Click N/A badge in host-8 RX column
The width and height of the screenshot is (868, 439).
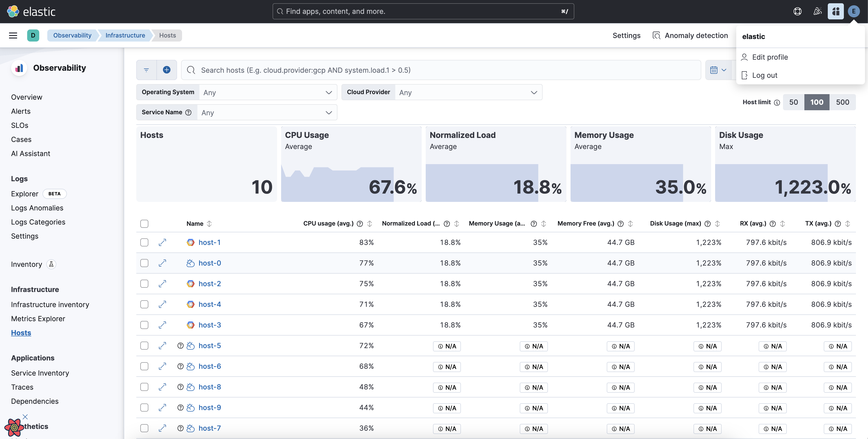[772, 388]
